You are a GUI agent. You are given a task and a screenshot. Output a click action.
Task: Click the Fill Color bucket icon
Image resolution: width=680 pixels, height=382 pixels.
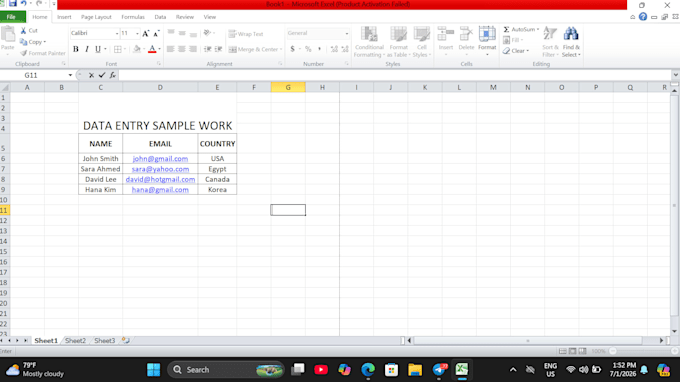[x=137, y=49]
